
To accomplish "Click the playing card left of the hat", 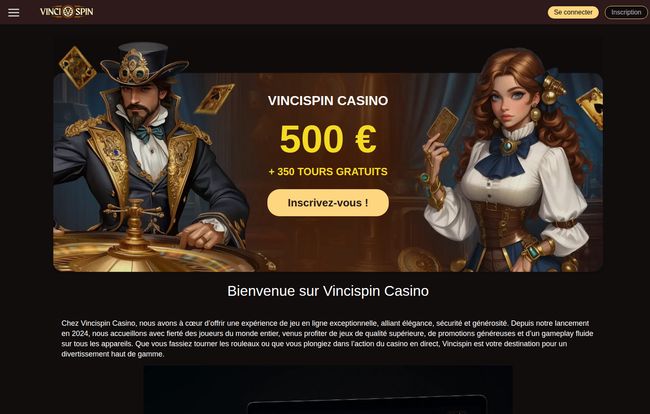I will (78, 68).
